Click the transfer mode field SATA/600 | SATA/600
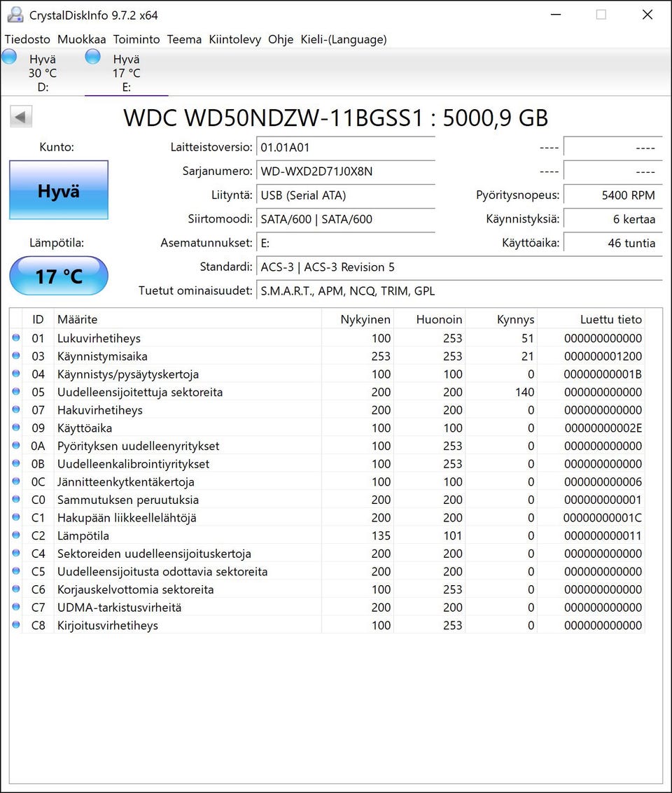The height and width of the screenshot is (793, 672). (346, 219)
